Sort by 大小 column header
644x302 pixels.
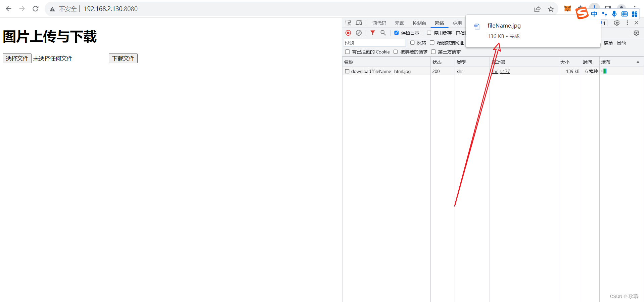pos(570,62)
